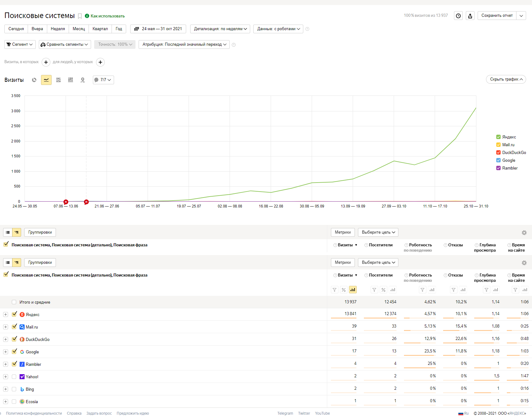Expand the Яндекс row

pyautogui.click(x=6, y=314)
